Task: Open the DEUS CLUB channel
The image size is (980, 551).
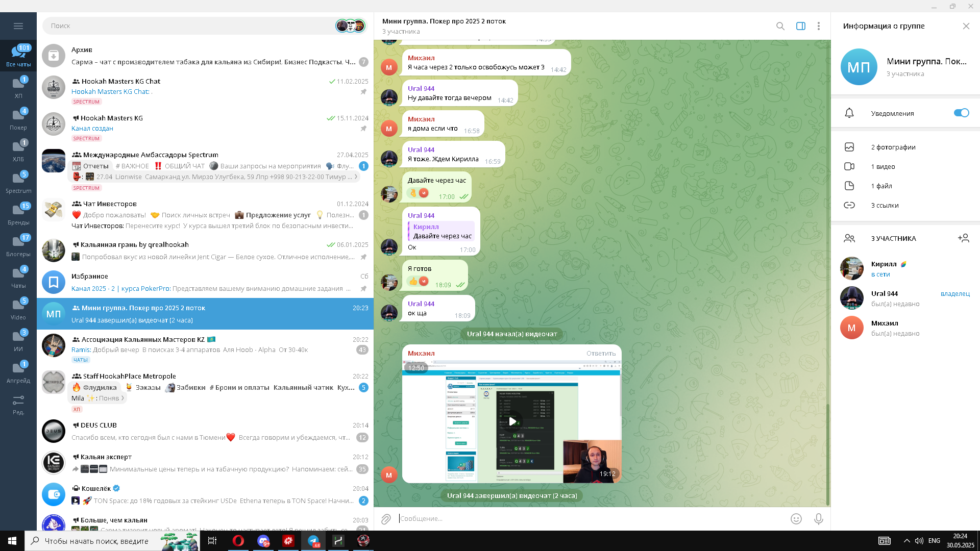Action: click(205, 431)
